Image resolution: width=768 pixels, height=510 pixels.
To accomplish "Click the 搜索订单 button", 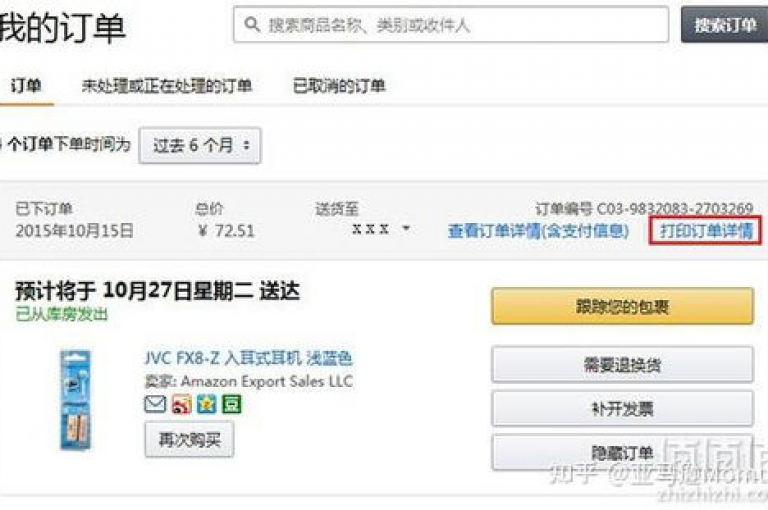I will (724, 24).
